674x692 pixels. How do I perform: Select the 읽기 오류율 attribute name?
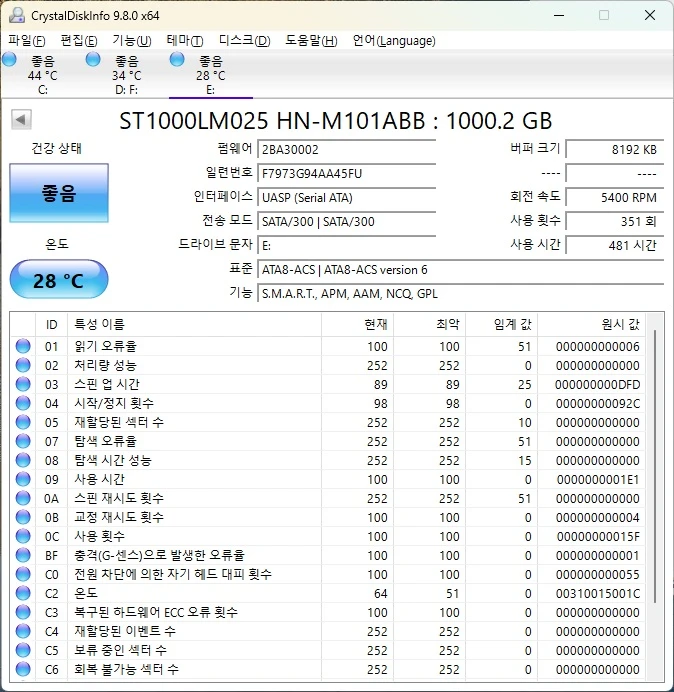(105, 346)
